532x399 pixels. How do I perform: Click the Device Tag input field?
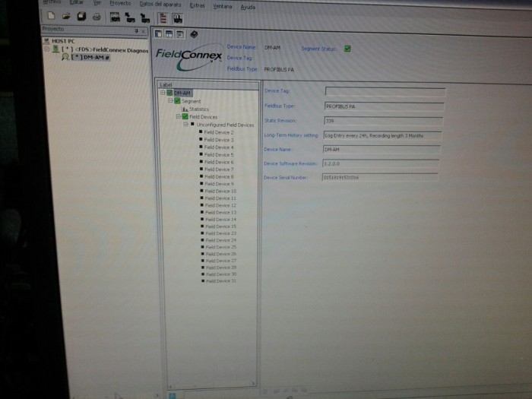tap(385, 92)
